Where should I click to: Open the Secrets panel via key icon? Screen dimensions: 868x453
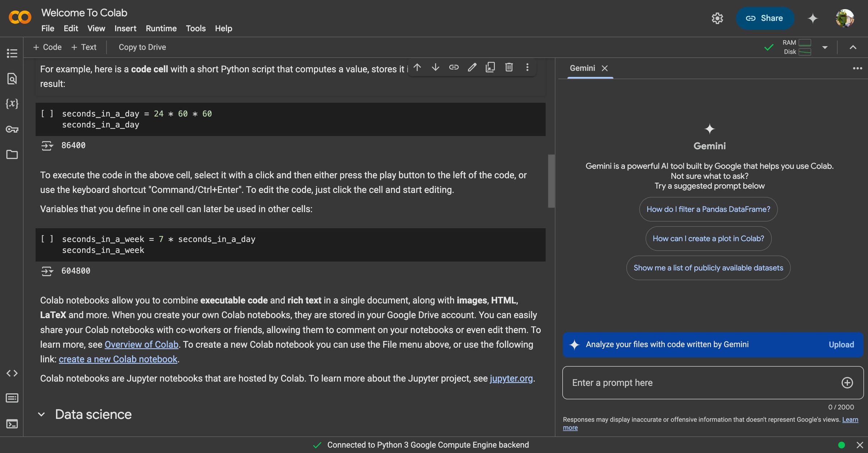[12, 129]
